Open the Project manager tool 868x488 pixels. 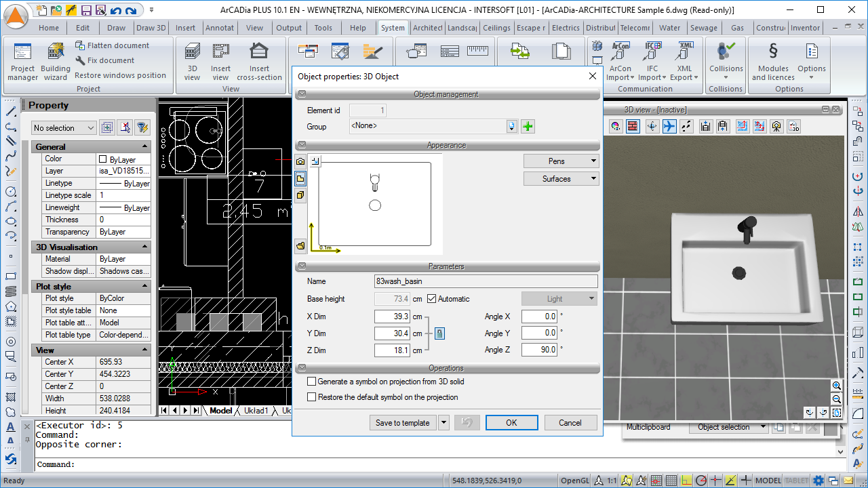[x=22, y=60]
